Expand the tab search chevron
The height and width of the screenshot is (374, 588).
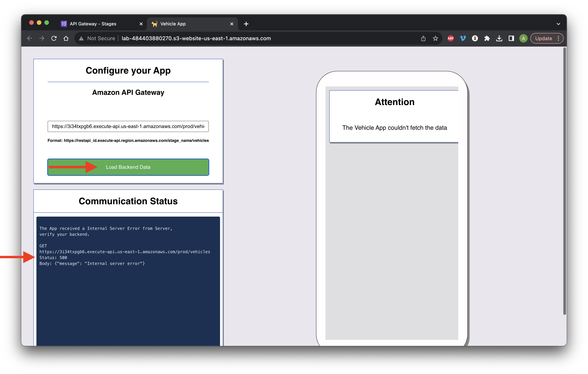click(558, 24)
